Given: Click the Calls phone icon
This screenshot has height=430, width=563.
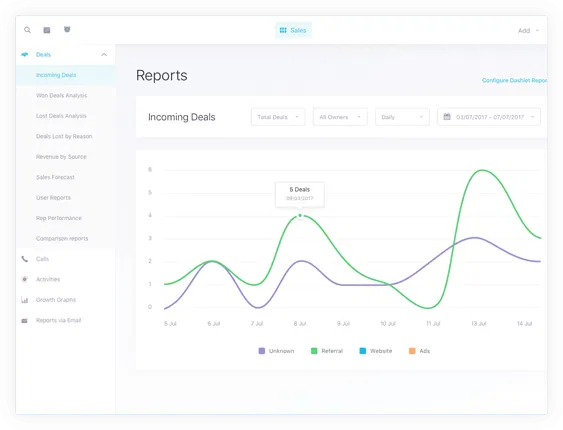Looking at the screenshot, I should (x=24, y=259).
